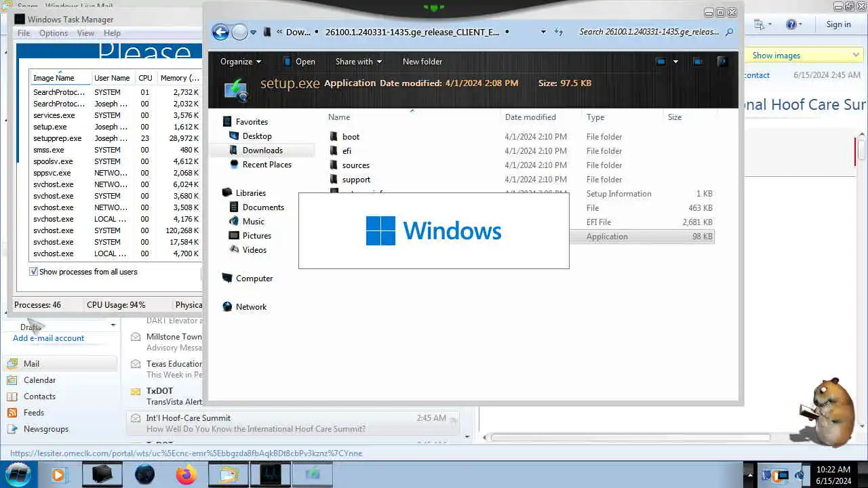Select Libraries in the navigation pane

(251, 193)
